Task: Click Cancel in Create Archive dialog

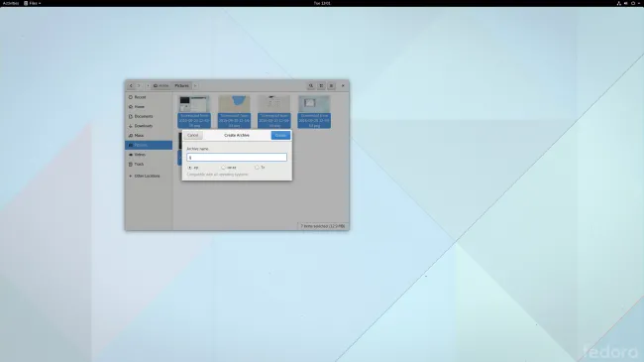Action: tap(192, 135)
